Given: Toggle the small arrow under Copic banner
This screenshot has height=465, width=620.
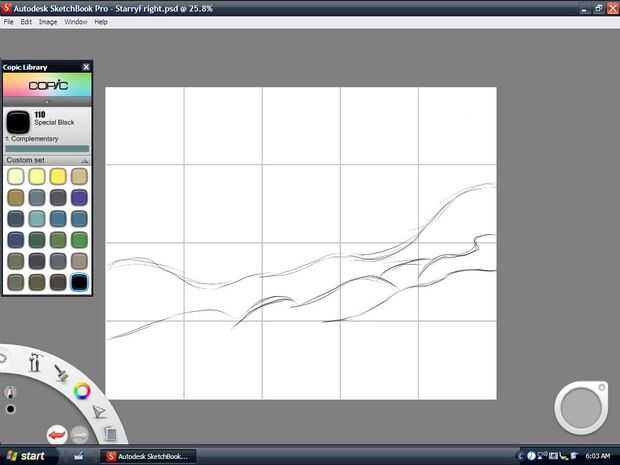Looking at the screenshot, I should pos(47,102).
